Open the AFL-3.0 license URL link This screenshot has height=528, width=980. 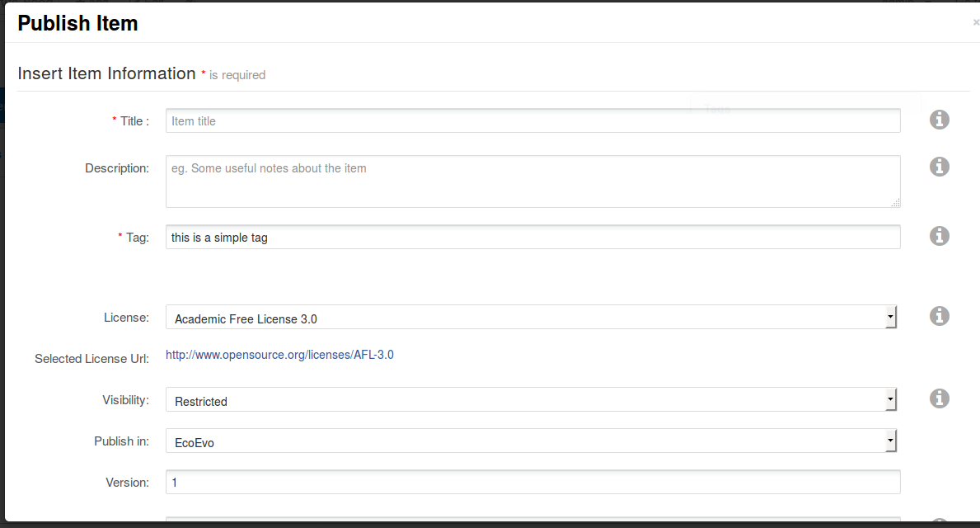tap(279, 355)
